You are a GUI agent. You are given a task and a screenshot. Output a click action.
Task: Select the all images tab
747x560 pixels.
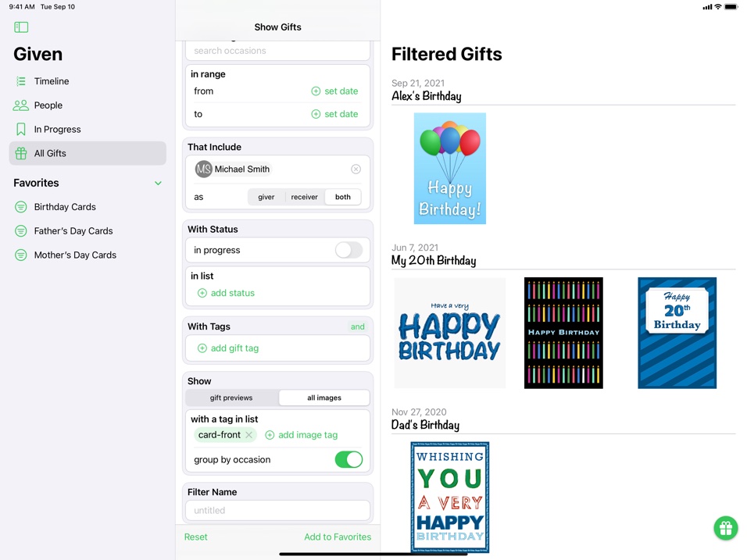pos(324,398)
